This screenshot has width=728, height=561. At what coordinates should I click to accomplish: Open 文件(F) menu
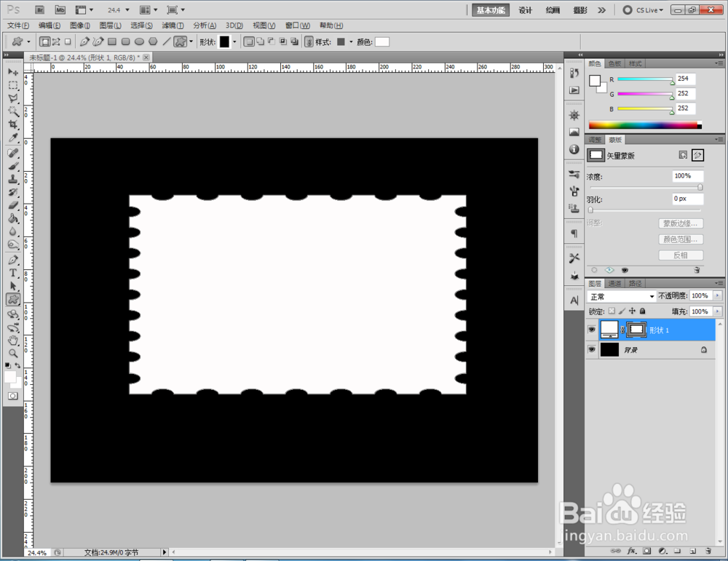click(18, 25)
